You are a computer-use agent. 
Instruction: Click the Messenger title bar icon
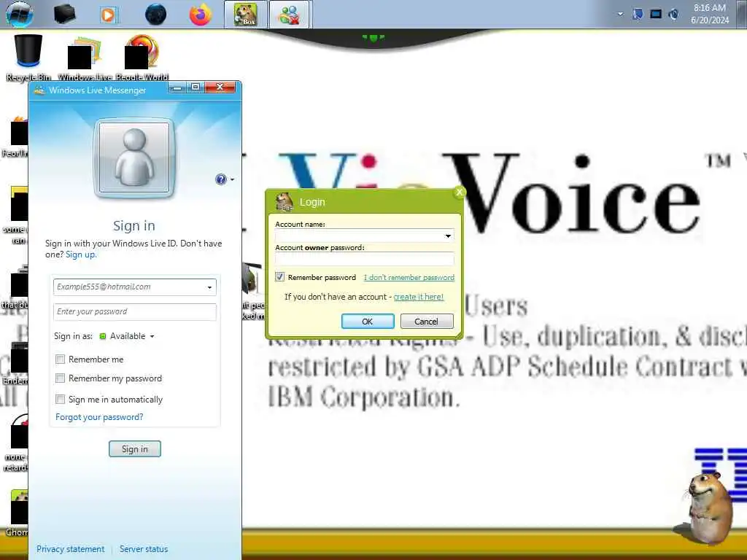pos(39,90)
